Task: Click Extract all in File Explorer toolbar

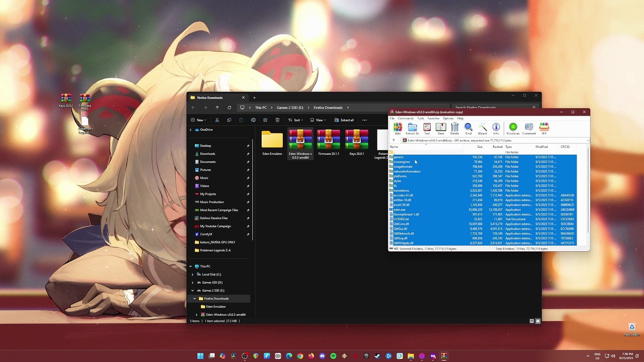Action: coord(344,120)
